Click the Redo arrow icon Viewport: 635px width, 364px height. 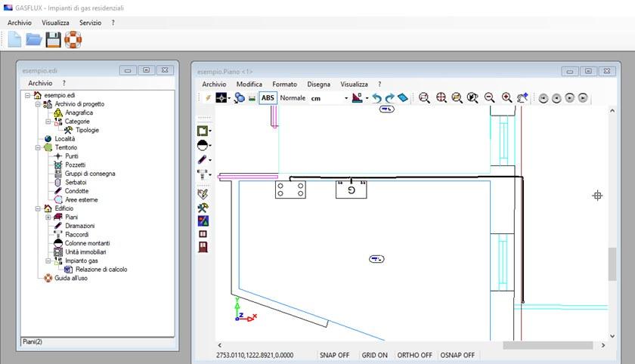(389, 97)
